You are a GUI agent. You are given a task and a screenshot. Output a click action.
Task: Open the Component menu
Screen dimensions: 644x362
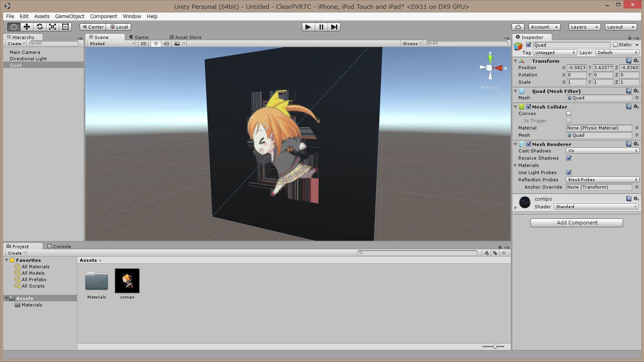103,16
